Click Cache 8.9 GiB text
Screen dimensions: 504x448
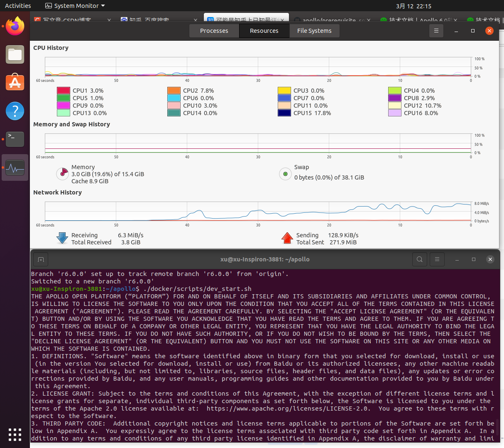pos(90,181)
